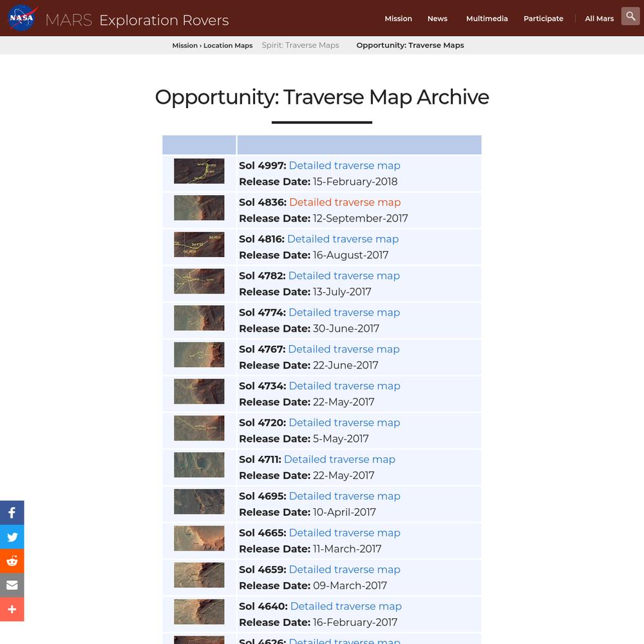Switch to Spirit: Traverse Maps tab

pyautogui.click(x=300, y=45)
